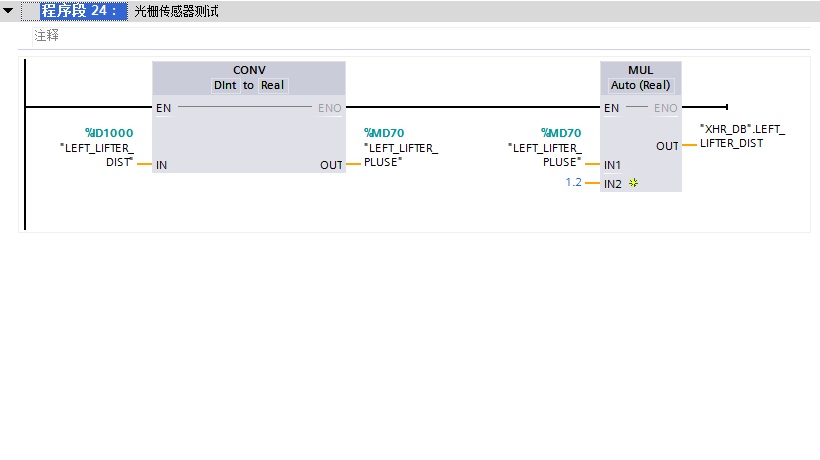Select "XHR_DB".LEFT_LIFTER_DIST output operand of MUL
Image resolution: width=820 pixels, height=460 pixels.
pyautogui.click(x=743, y=136)
